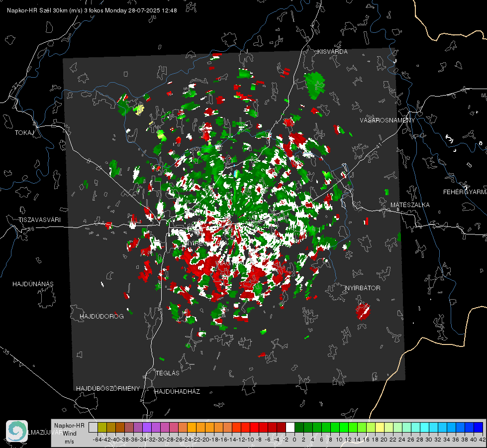The width and height of the screenshot is (487, 448).
Task: Select the HAJDÚHADHÁZ town label
Action: point(178,391)
